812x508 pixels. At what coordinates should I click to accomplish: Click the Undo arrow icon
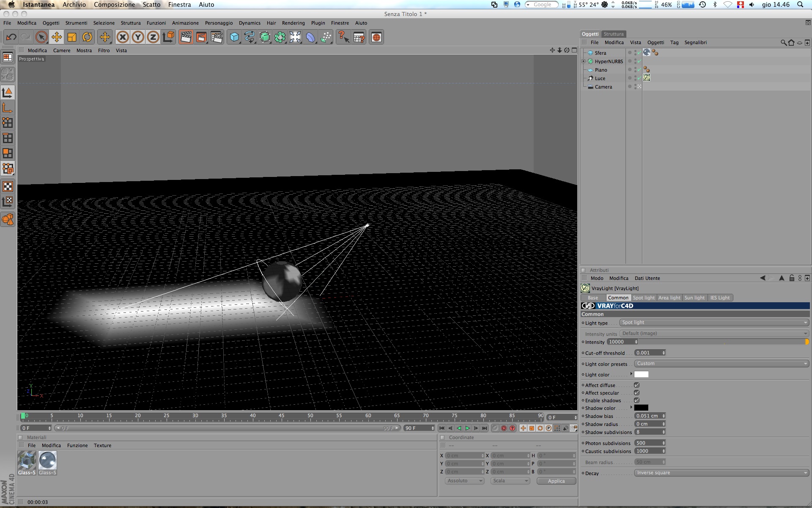11,37
